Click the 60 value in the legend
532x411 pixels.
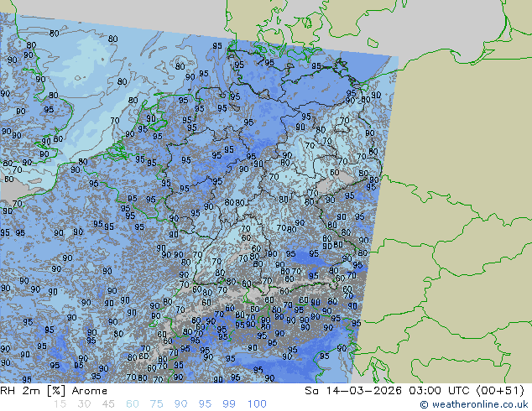(133, 404)
